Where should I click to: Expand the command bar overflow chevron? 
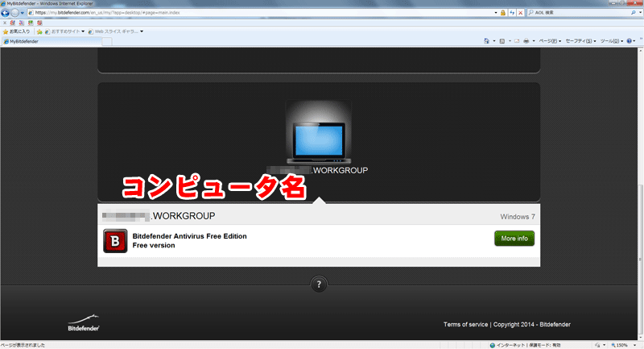[x=641, y=39]
